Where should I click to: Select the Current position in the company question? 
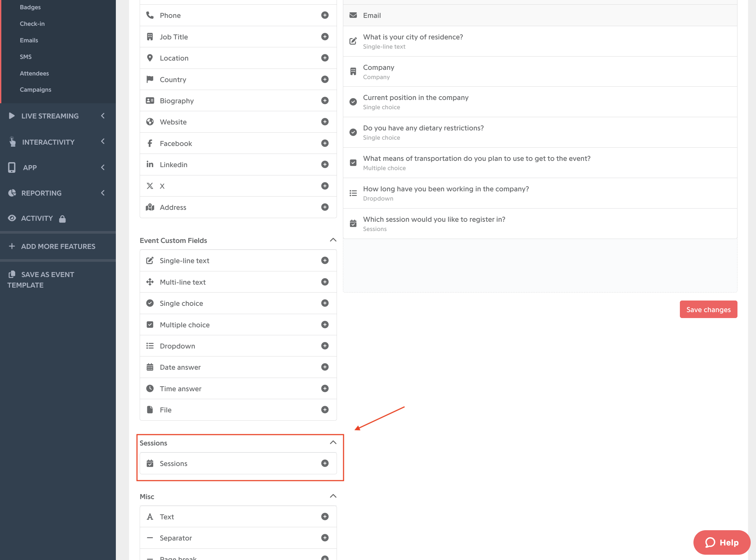pyautogui.click(x=540, y=102)
